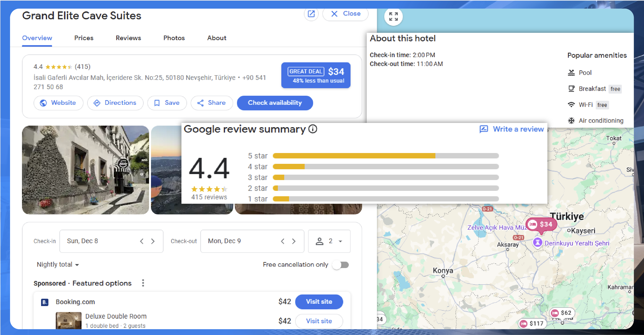Screen dimensions: 644x335
Task: Toggle Free cancellation only switch
Action: tap(341, 265)
